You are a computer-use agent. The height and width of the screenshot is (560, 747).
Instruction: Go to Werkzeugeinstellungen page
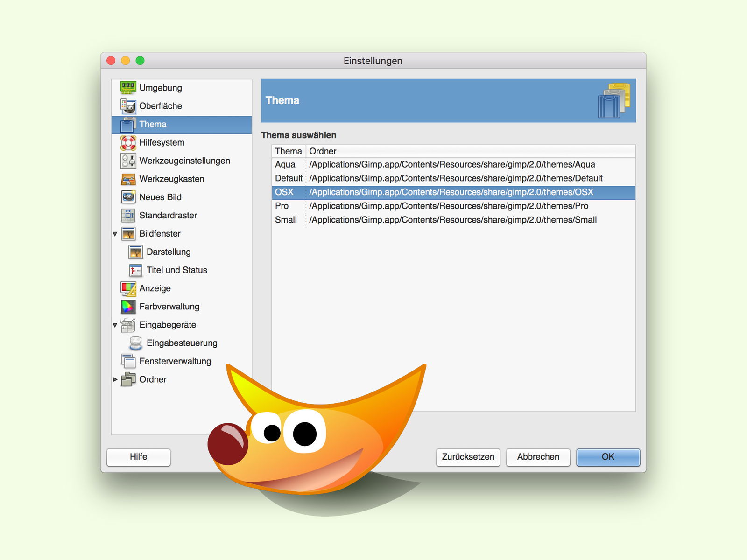184,161
